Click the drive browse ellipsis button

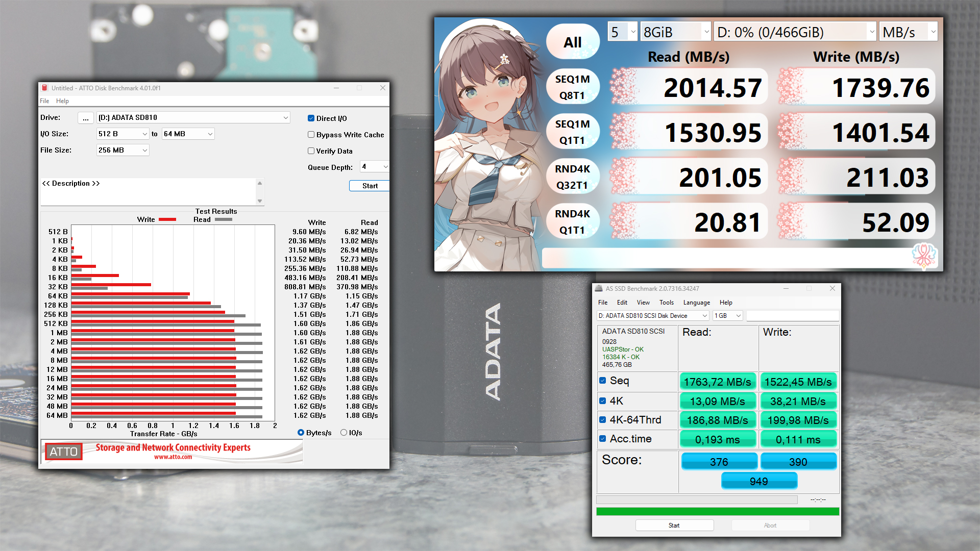point(85,118)
